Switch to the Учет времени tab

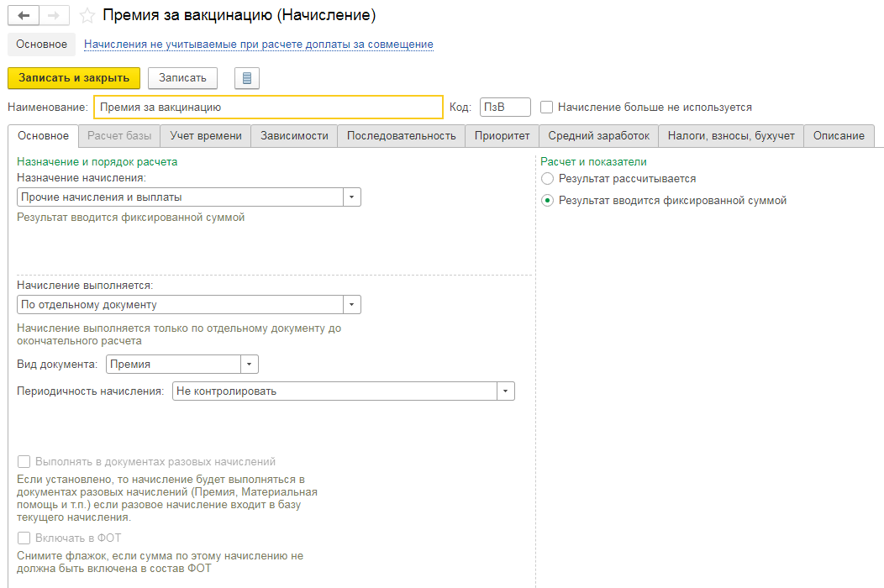(206, 136)
